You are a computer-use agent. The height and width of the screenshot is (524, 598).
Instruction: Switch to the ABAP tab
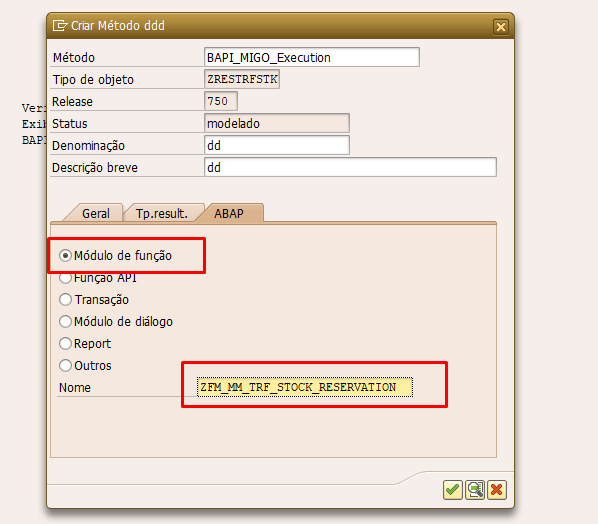229,213
